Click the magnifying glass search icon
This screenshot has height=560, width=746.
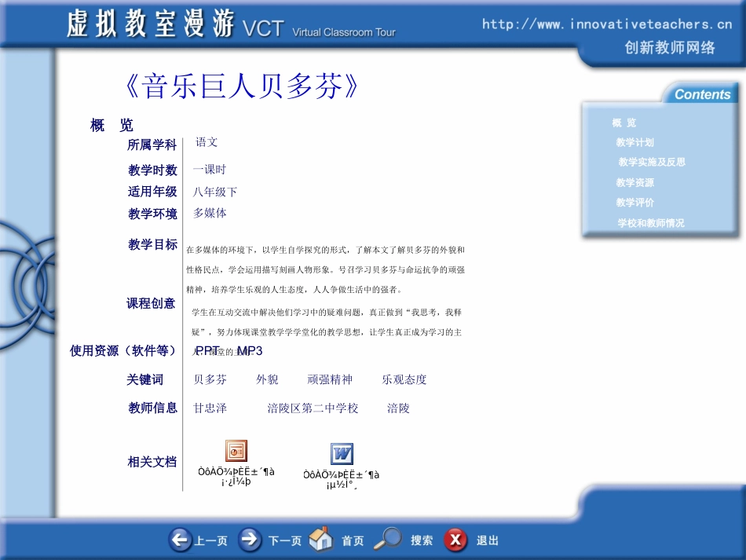pos(387,539)
